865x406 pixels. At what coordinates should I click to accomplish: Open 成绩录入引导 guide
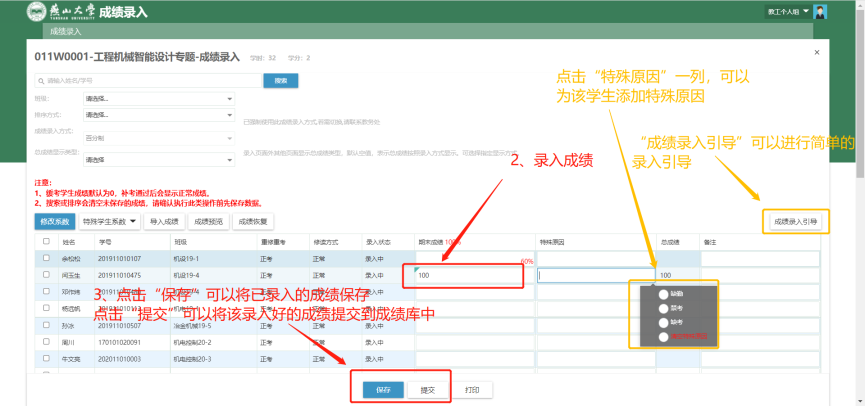coord(796,221)
